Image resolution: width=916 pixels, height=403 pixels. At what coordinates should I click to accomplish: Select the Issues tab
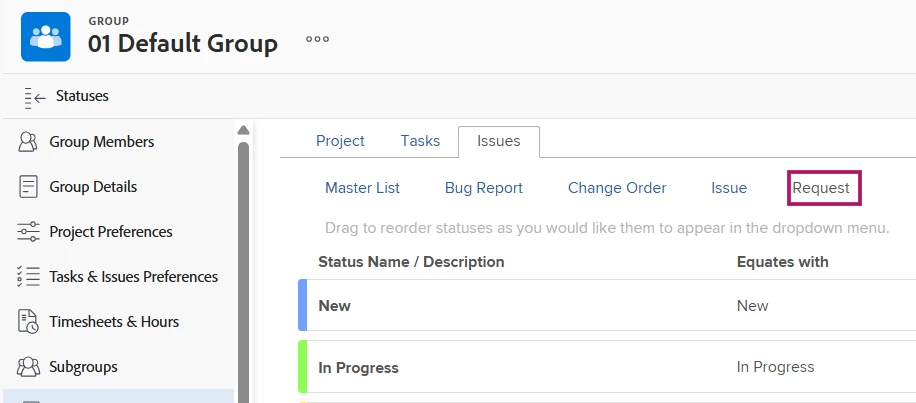pos(498,141)
